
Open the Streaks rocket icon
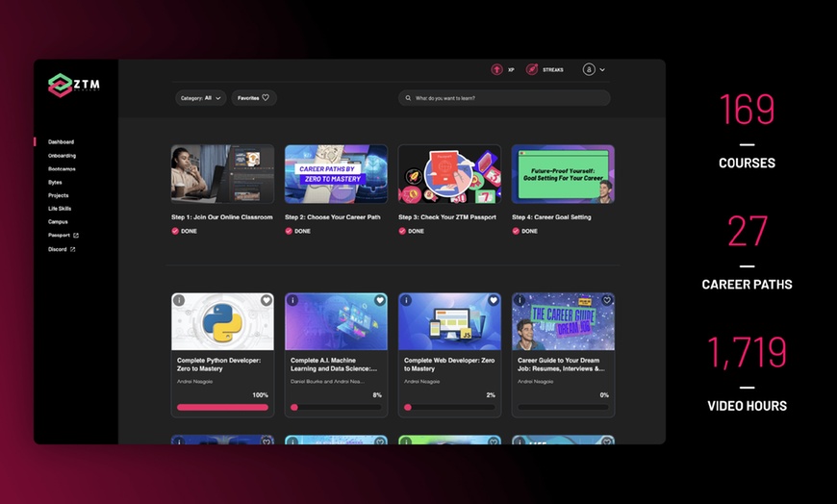[x=532, y=70]
